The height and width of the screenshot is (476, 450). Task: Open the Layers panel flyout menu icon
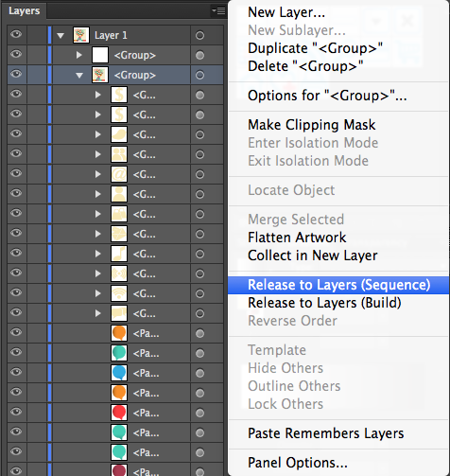click(218, 11)
